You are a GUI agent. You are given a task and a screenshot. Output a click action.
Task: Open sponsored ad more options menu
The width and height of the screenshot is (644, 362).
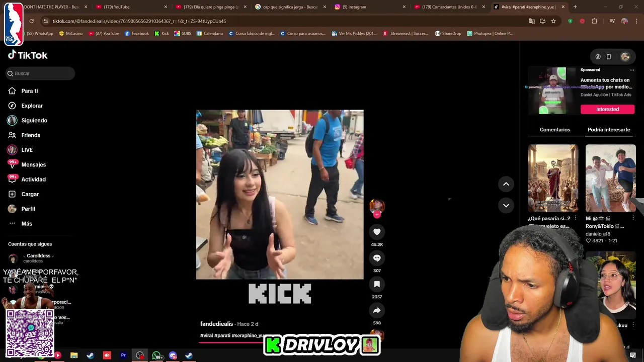(632, 70)
